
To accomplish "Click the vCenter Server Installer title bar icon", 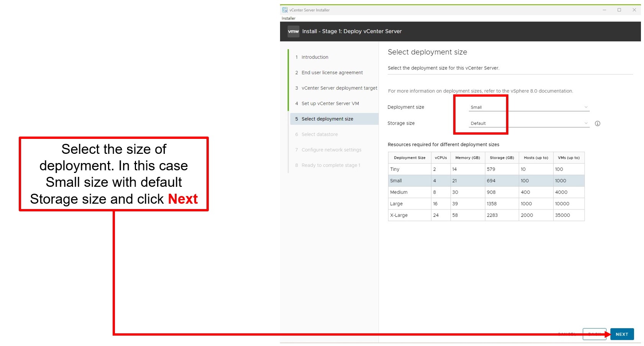I will [285, 10].
